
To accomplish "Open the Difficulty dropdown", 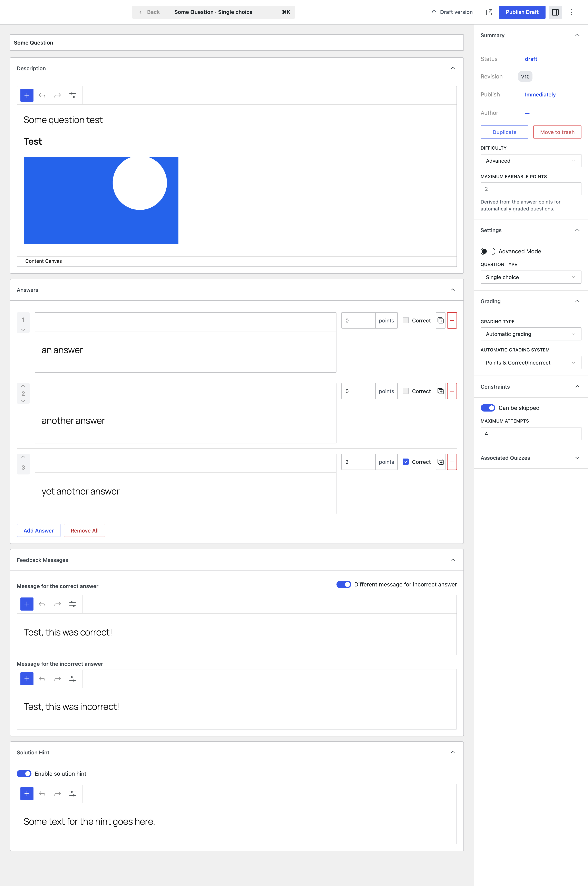I will coord(531,161).
